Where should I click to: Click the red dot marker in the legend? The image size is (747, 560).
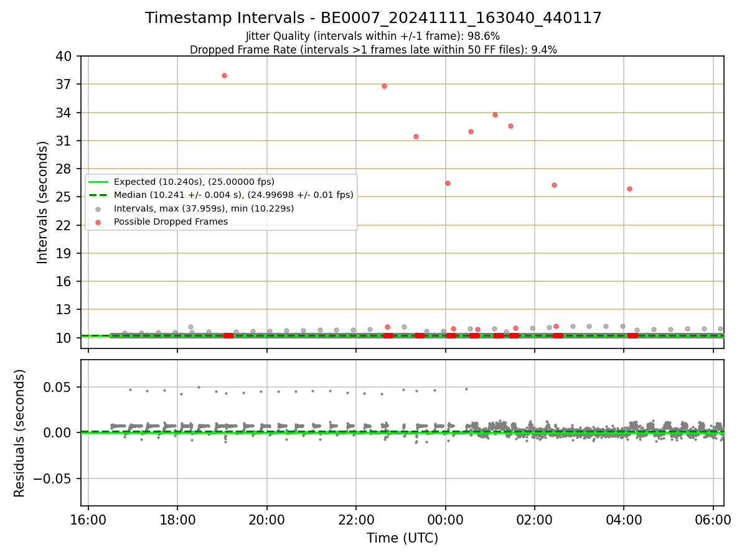coord(98,222)
